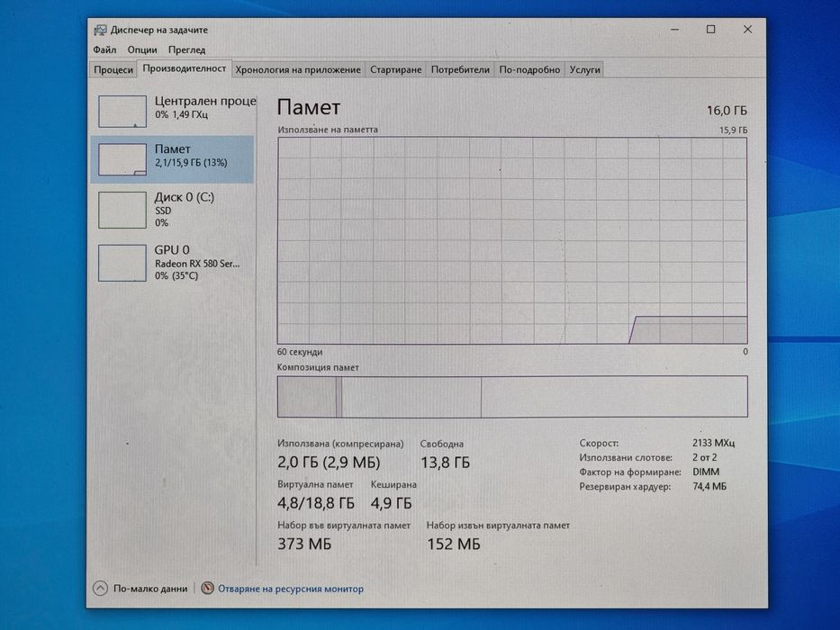Click the 2,0 ГБ (2,9 МБ) used value
The height and width of the screenshot is (630, 840).
(x=329, y=463)
